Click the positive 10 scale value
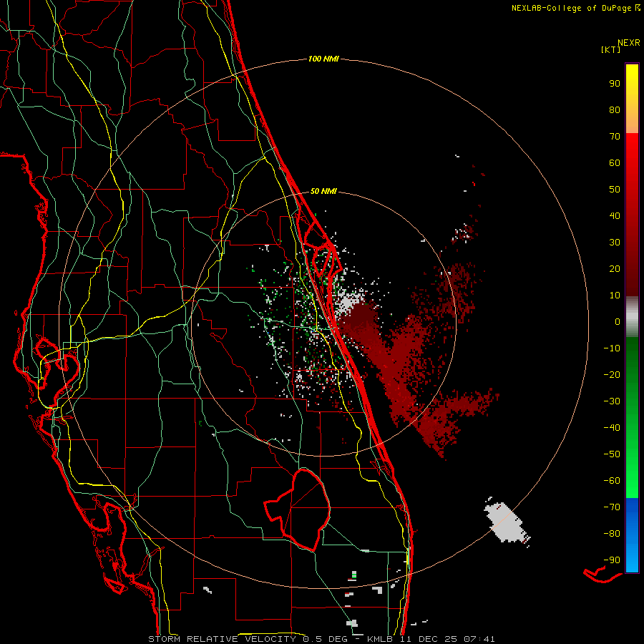Viewport: 644px width, 644px height. pyautogui.click(x=615, y=296)
